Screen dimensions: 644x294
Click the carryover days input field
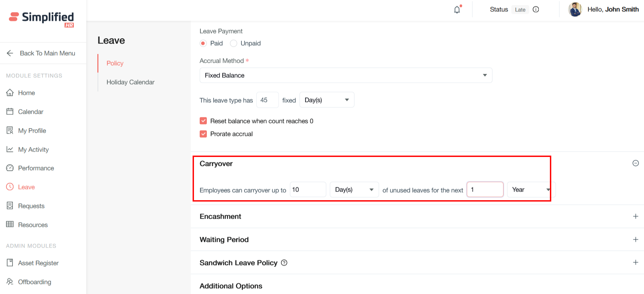click(x=307, y=190)
